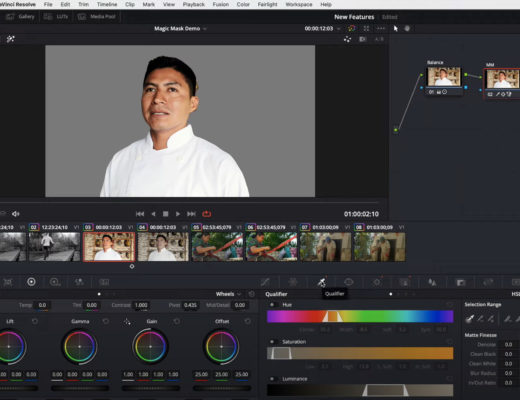520x400 pixels.
Task: Open the File menu
Action: point(48,4)
